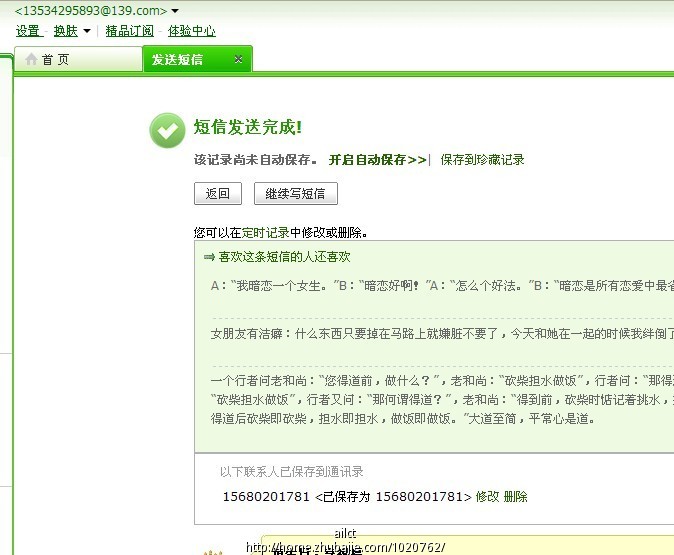The height and width of the screenshot is (555, 674).
Task: Select the 女朋友有洁癖 suggested message
Action: 442,334
